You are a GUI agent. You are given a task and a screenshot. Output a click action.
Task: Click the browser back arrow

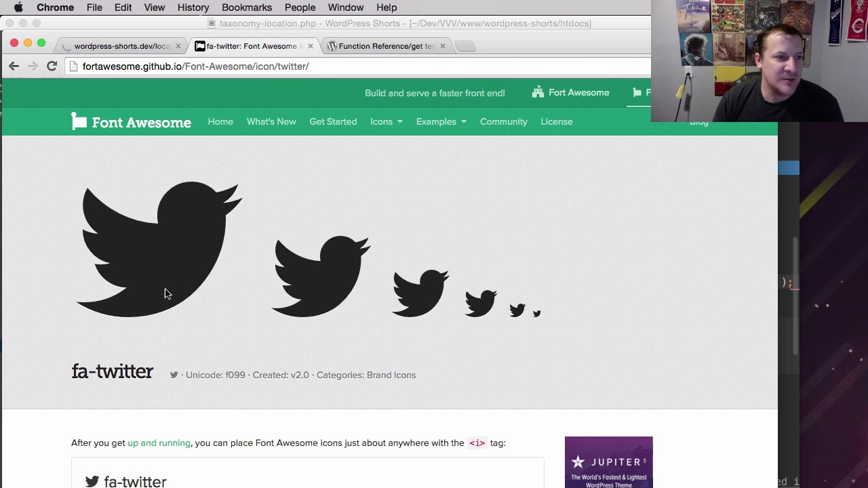point(14,66)
